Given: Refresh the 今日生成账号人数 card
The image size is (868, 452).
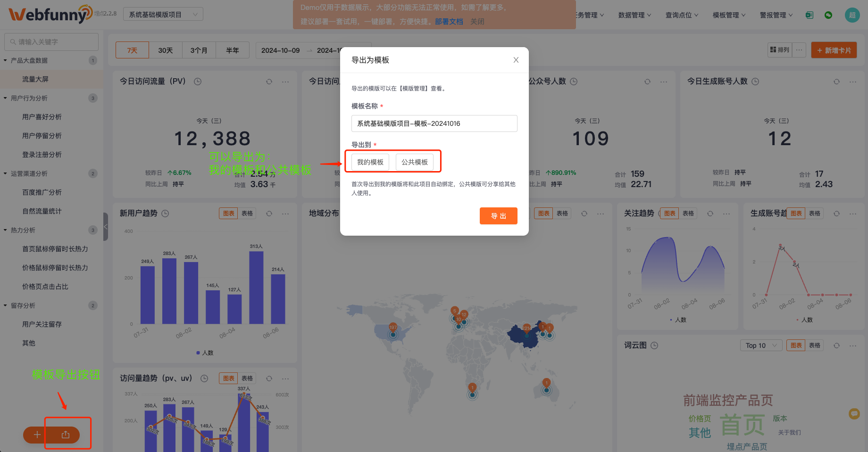Looking at the screenshot, I should tap(836, 82).
